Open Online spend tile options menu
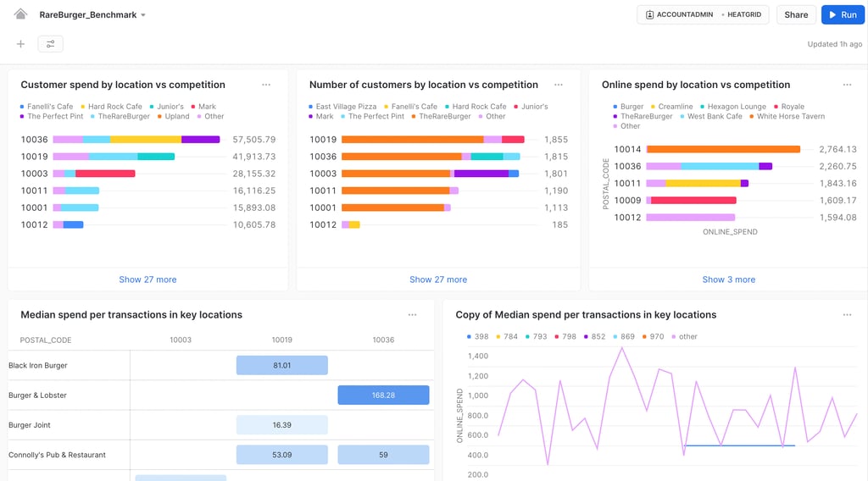Screen dimensions: 868x481 pos(847,85)
